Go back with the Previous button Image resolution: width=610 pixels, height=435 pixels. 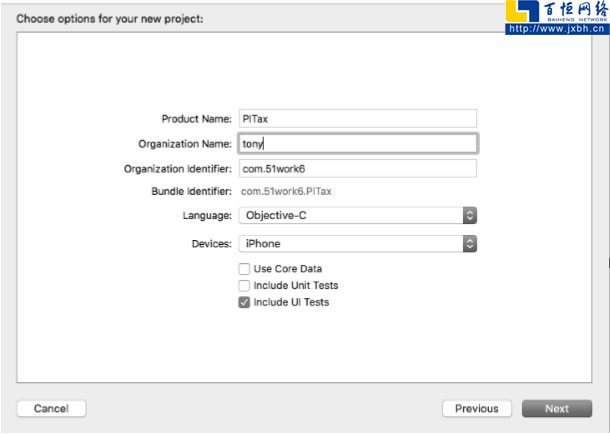point(476,408)
